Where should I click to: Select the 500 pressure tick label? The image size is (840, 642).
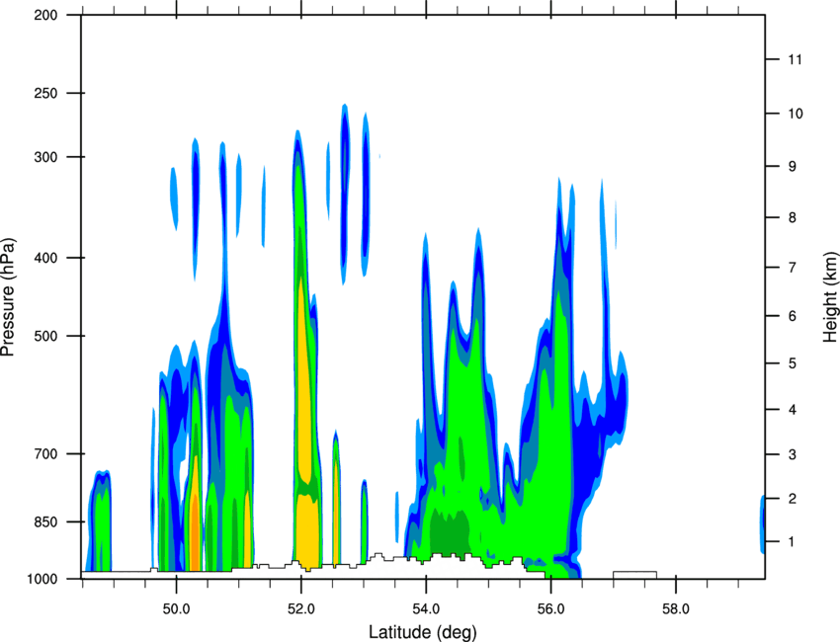coord(45,336)
